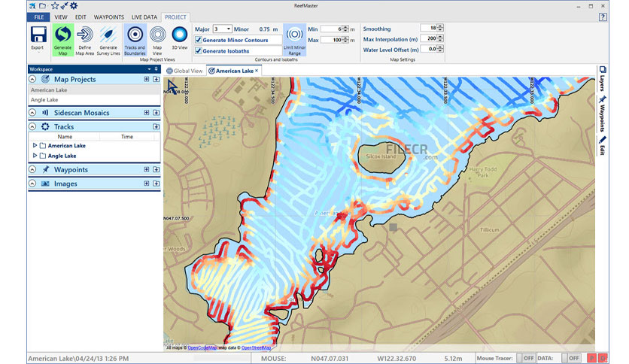The width and height of the screenshot is (629, 364).
Task: Uncheck Generate Minor Contours
Action: (198, 40)
